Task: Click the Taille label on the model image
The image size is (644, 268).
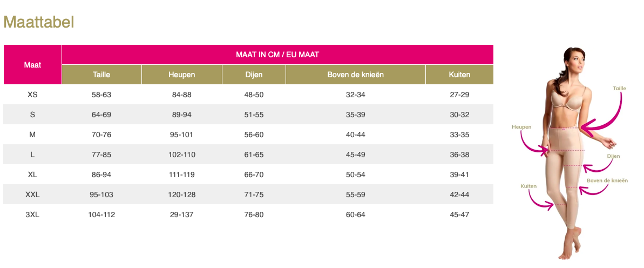Action: click(x=619, y=88)
